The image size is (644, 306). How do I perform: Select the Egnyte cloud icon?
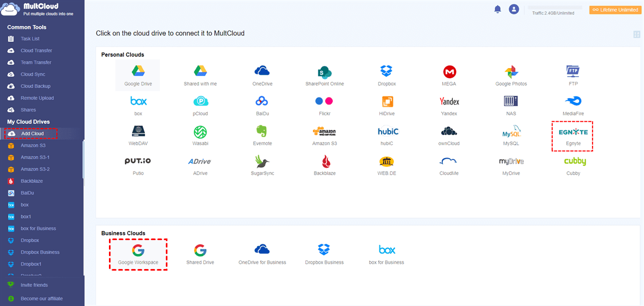pos(573,132)
